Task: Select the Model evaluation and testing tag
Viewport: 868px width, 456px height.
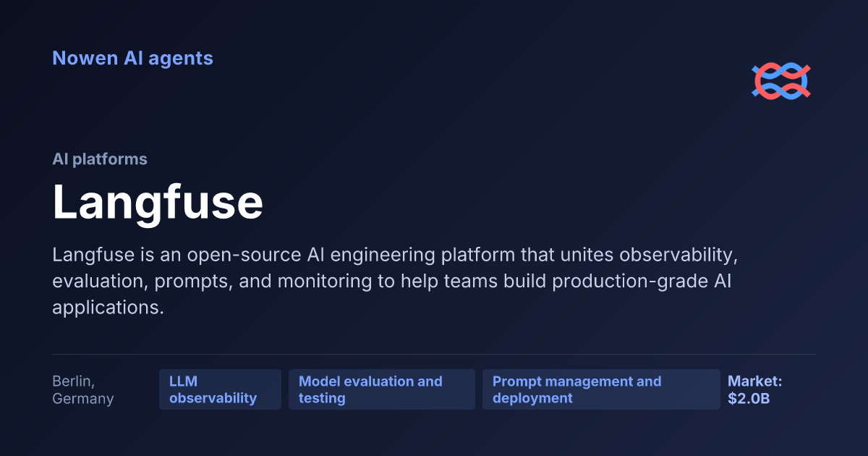Action: pos(382,389)
